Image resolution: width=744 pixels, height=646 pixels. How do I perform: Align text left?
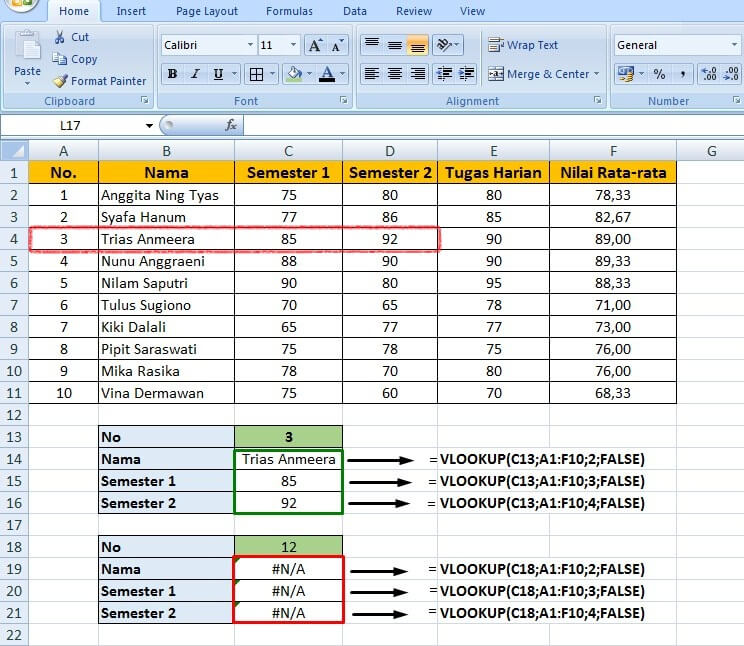tap(372, 74)
